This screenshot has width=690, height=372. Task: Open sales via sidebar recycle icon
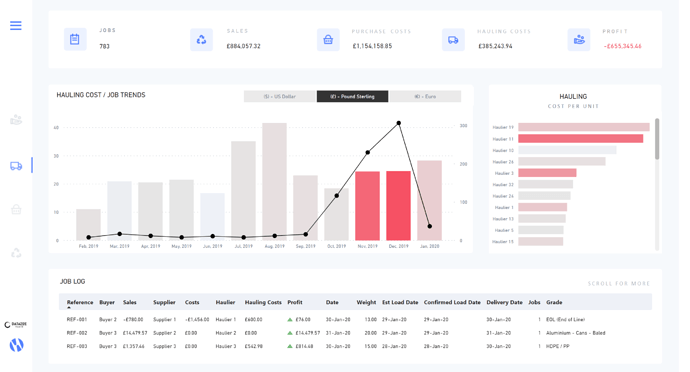pyautogui.click(x=16, y=253)
